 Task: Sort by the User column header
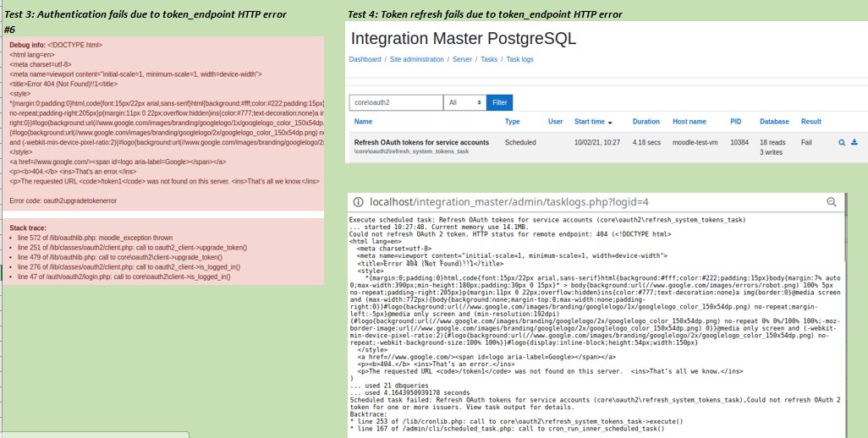click(x=555, y=122)
